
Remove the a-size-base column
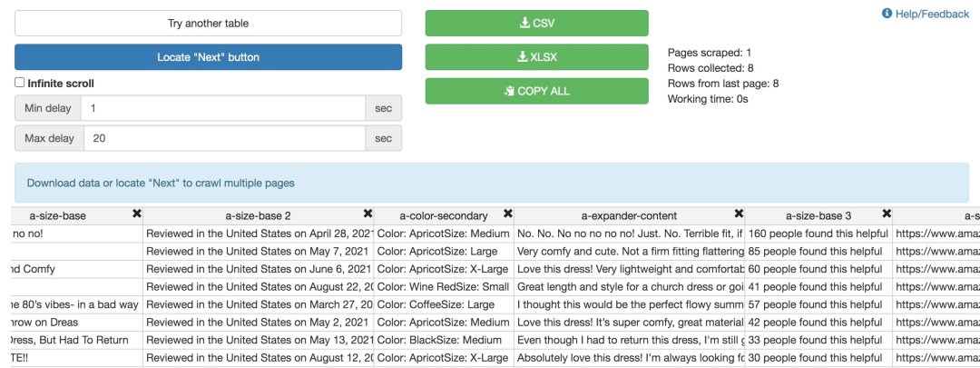(137, 214)
